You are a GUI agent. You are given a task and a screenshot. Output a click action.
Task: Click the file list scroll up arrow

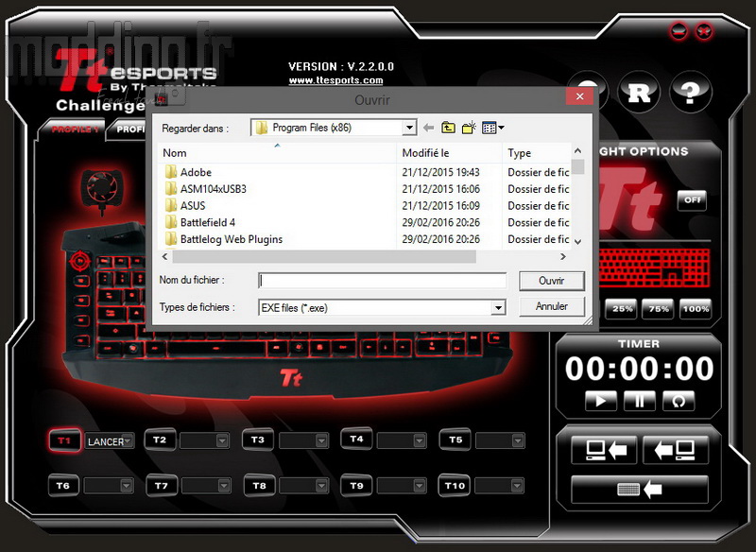(x=578, y=151)
